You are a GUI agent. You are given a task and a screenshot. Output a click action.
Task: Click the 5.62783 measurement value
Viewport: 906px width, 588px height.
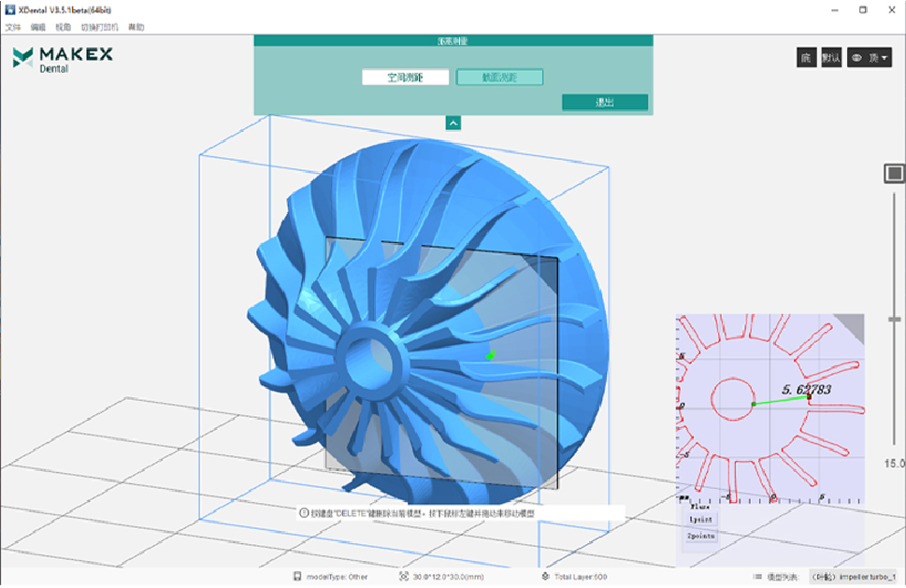(x=807, y=390)
